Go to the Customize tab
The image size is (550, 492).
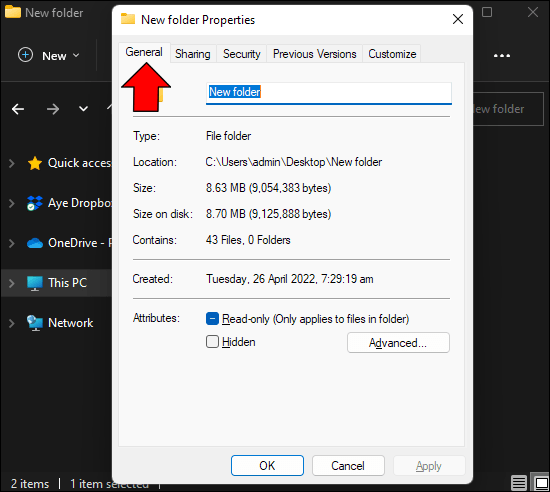pos(392,54)
